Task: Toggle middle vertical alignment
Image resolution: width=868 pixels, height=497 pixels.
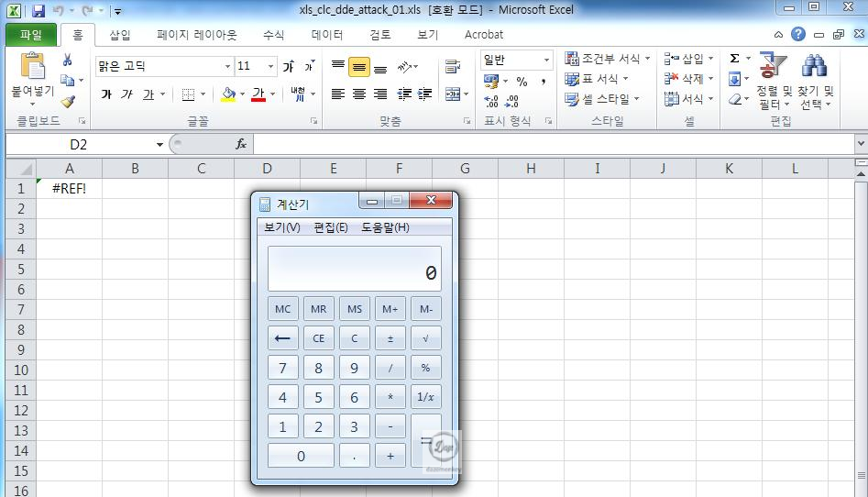Action: [x=358, y=68]
